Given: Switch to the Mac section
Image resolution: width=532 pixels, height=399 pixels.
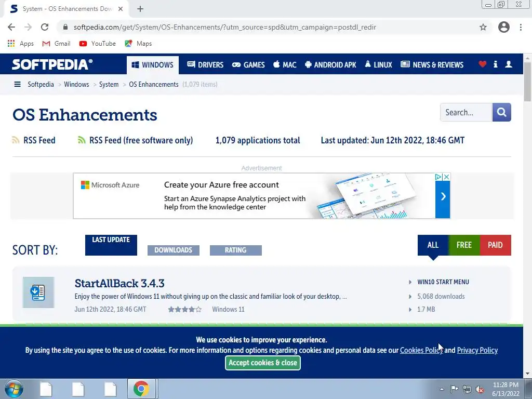Looking at the screenshot, I should (285, 65).
